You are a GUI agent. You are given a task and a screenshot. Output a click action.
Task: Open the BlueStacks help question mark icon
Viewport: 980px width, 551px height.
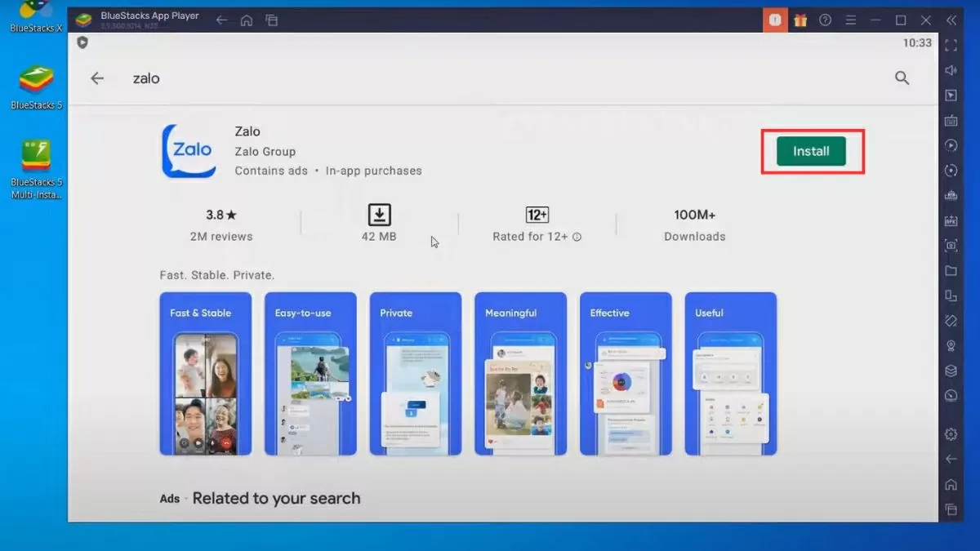click(825, 20)
